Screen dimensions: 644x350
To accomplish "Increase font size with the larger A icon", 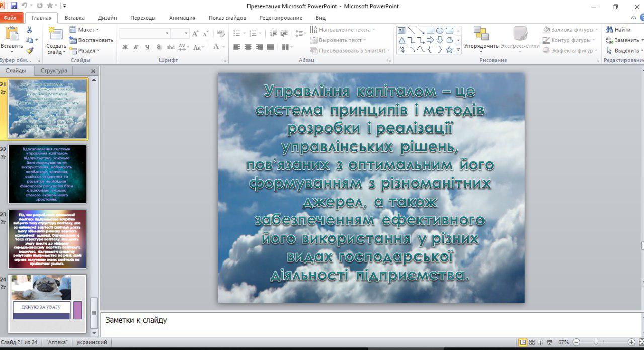I will [195, 34].
